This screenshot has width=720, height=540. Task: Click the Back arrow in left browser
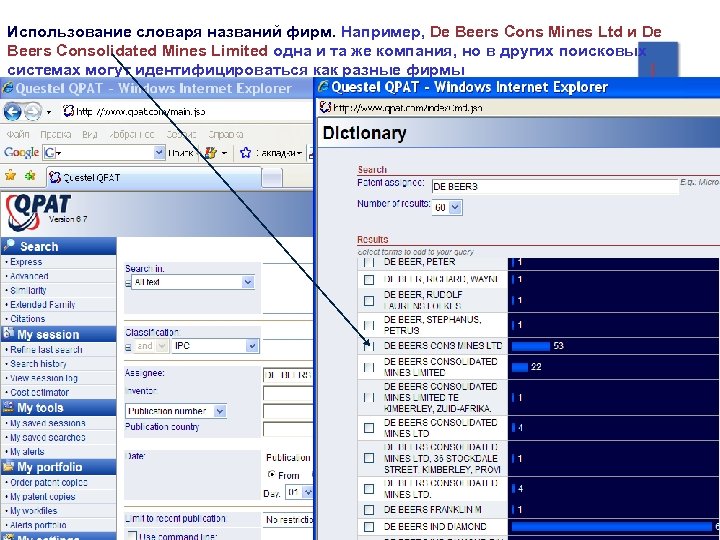tap(12, 112)
